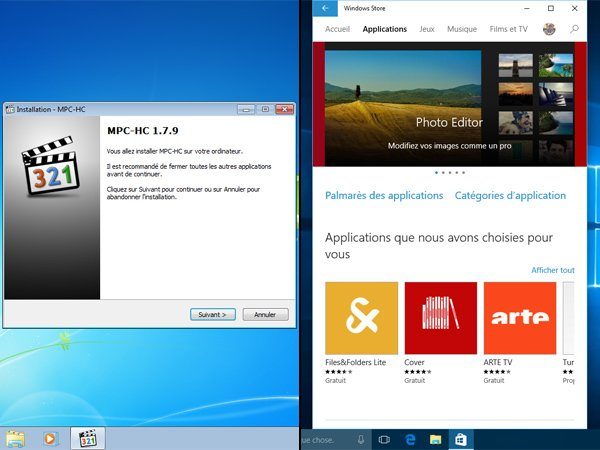
Task: Open Palmarès des applications link
Action: pyautogui.click(x=384, y=196)
